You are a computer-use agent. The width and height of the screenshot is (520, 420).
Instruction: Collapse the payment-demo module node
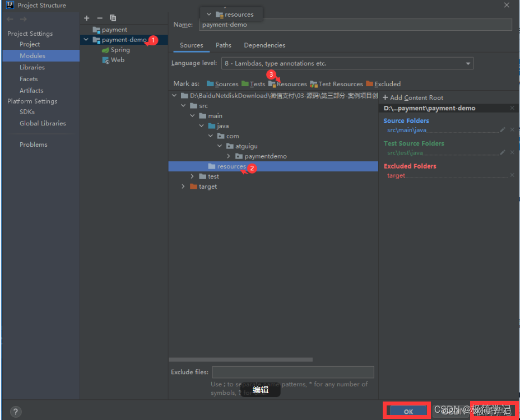[86, 40]
